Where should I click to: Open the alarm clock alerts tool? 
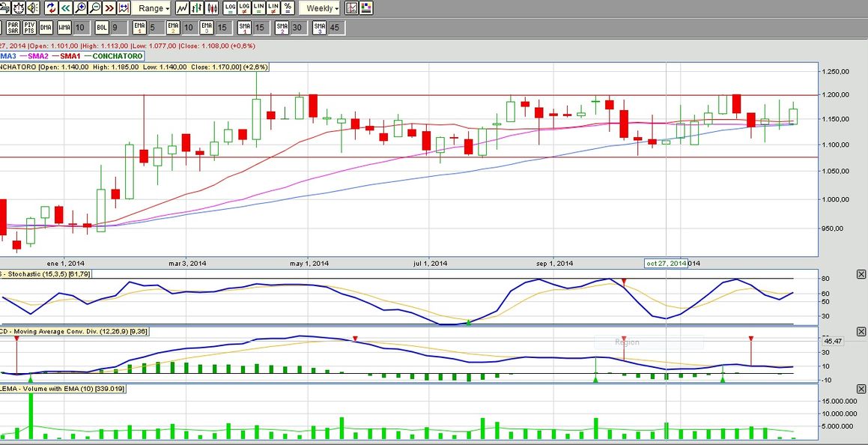point(19,7)
